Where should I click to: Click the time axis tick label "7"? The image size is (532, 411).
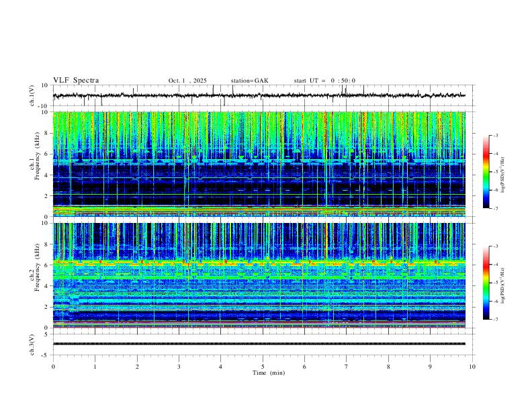click(347, 367)
